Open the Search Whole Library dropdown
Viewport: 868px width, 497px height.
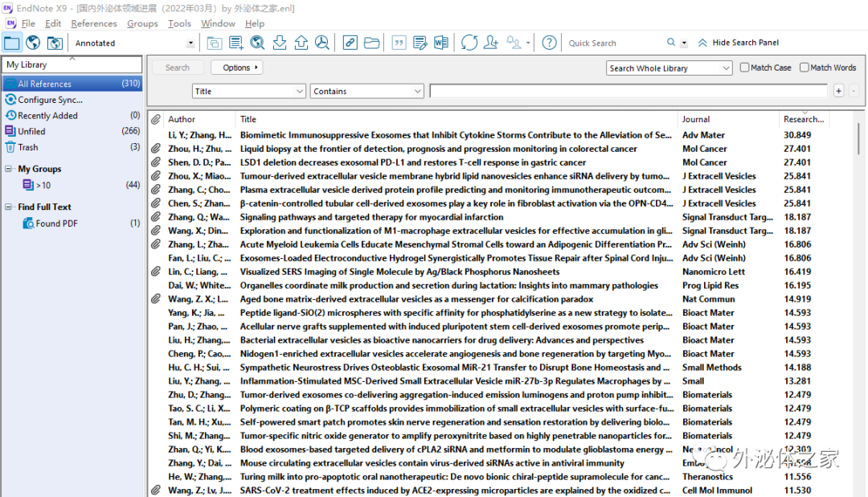pos(669,68)
